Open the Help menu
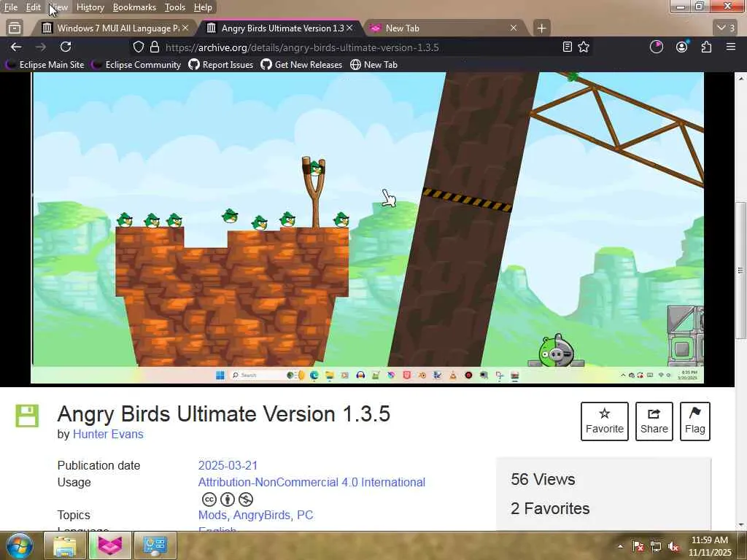The width and height of the screenshot is (747, 560). pos(203,7)
